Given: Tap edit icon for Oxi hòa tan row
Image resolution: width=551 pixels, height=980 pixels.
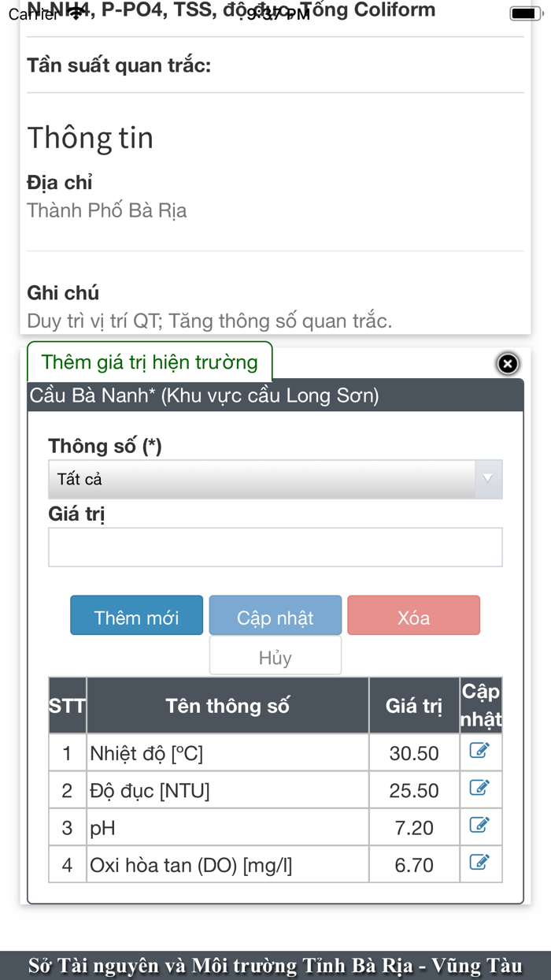Looking at the screenshot, I should [x=480, y=863].
